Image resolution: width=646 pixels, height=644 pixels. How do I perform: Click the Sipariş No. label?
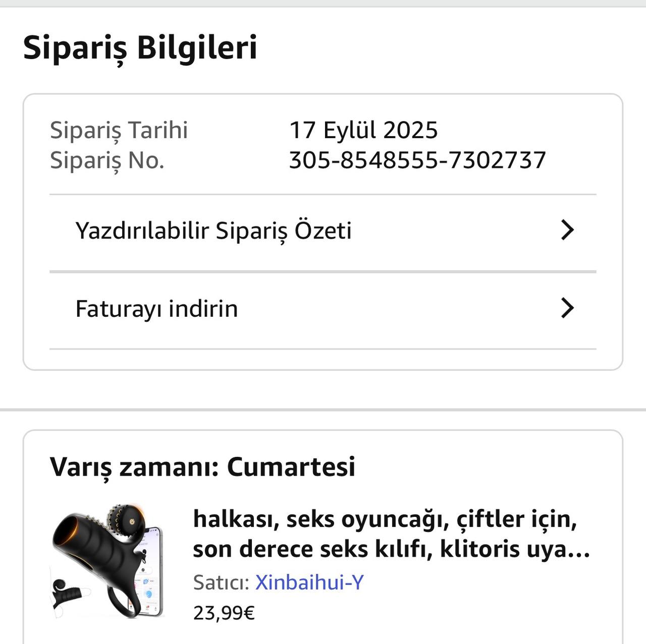pos(107,160)
